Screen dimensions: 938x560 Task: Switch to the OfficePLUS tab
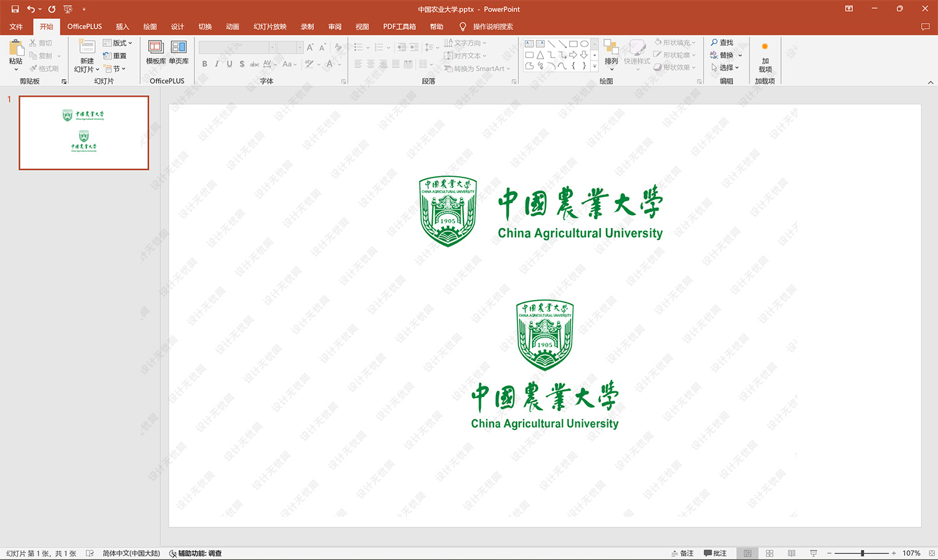(84, 26)
